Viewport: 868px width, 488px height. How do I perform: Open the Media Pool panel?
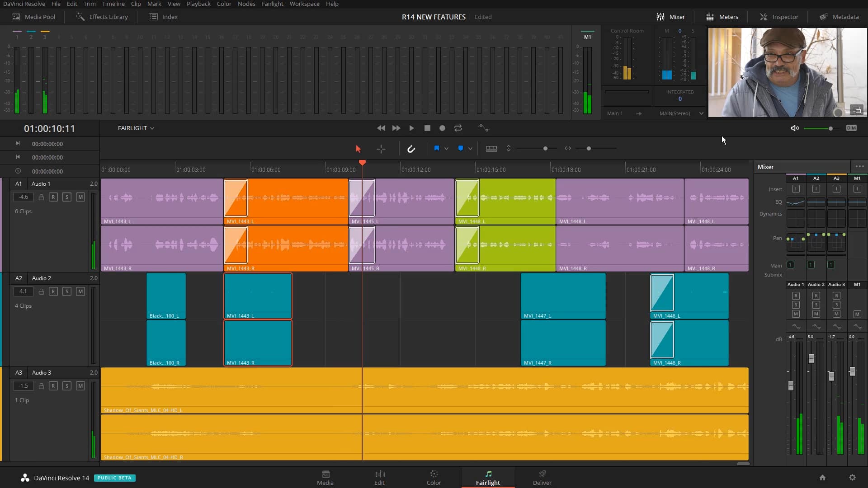point(33,17)
